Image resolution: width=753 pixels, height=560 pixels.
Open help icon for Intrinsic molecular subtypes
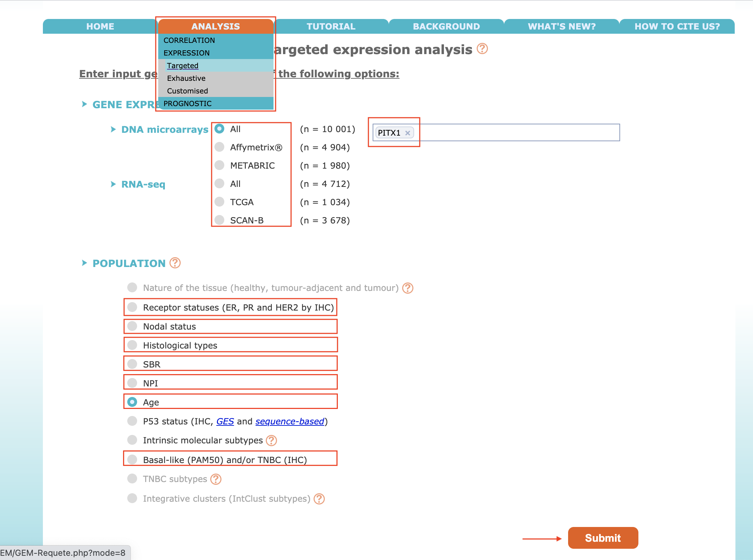pos(271,441)
